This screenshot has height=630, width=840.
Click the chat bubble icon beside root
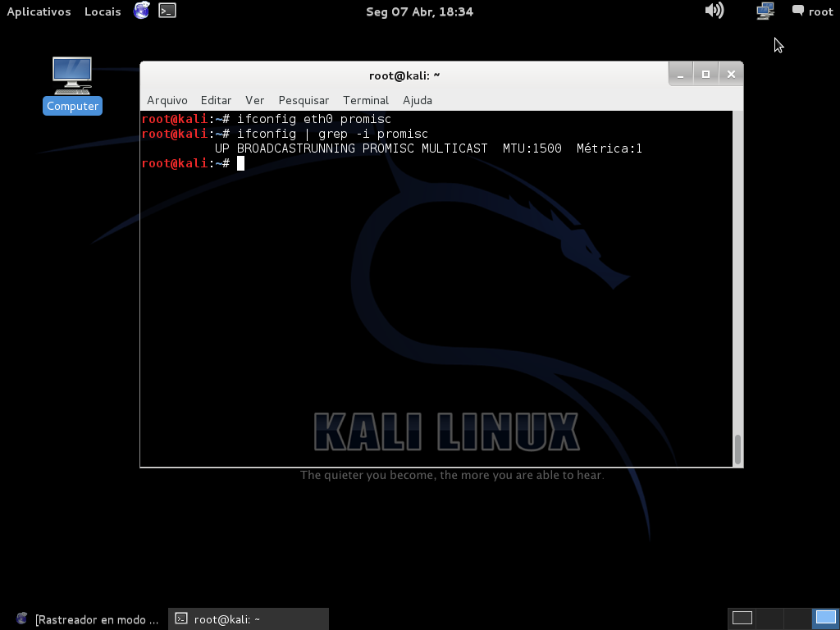click(798, 11)
